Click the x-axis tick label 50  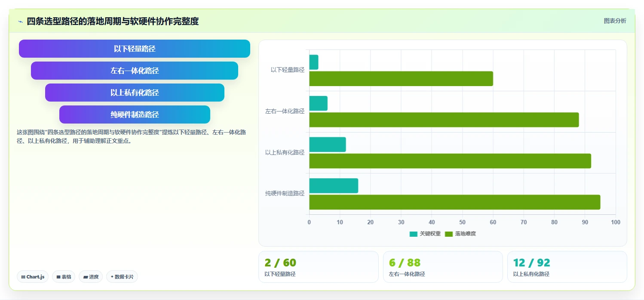pos(463,222)
